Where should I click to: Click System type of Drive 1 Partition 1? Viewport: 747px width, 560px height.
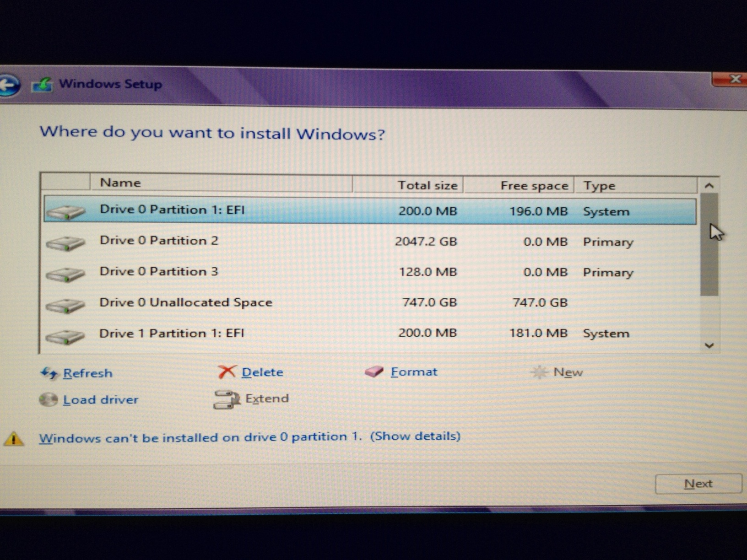tap(606, 334)
